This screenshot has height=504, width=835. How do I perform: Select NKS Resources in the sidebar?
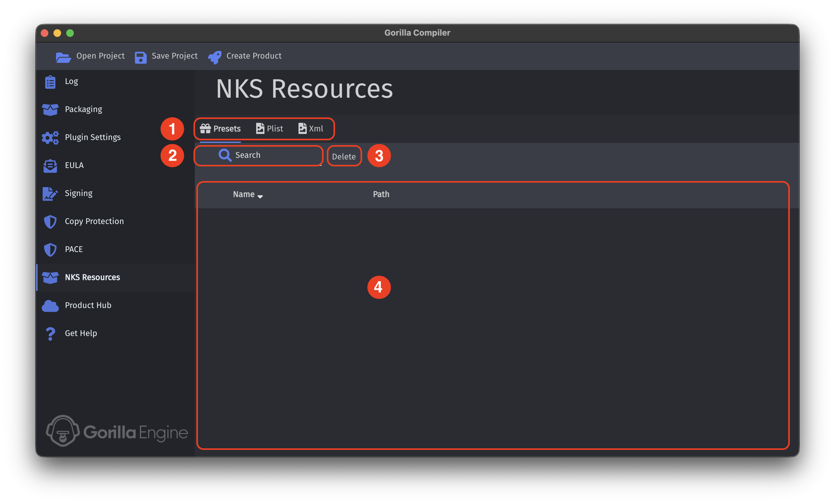click(x=115, y=277)
